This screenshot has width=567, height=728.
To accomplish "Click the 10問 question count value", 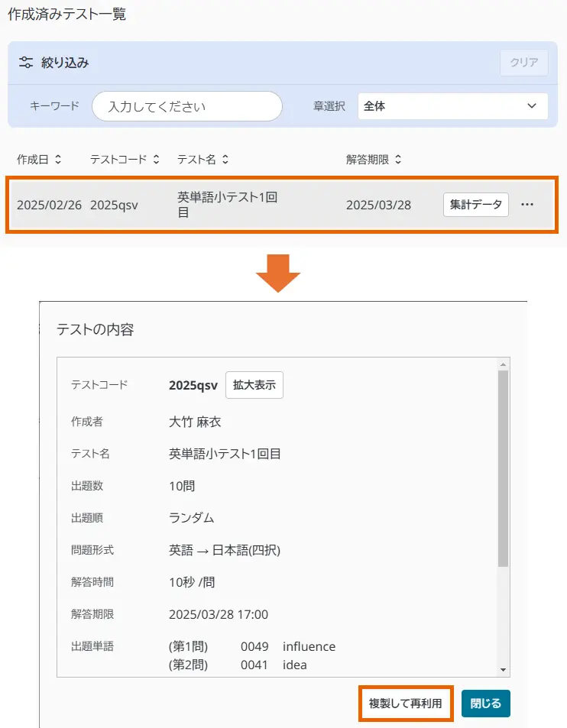I will click(182, 486).
